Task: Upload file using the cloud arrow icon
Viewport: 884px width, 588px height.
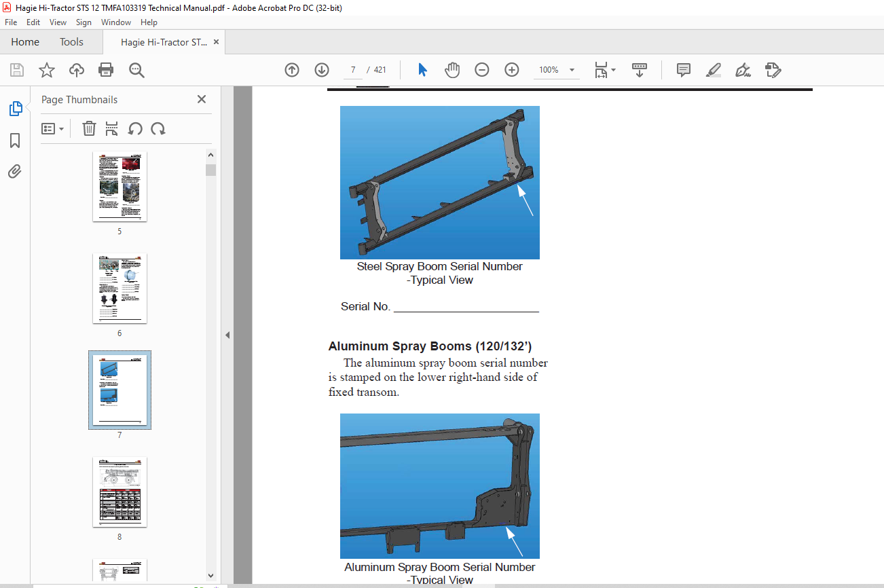Action: [x=77, y=70]
